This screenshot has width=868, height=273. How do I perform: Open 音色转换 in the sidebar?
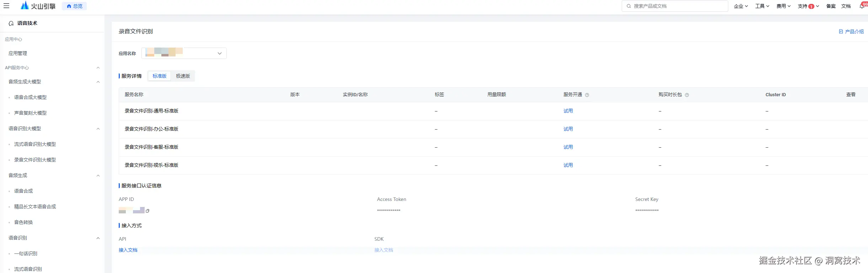23,222
